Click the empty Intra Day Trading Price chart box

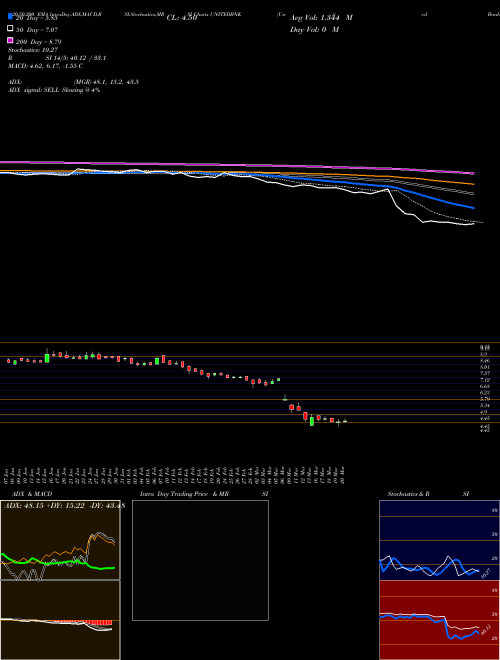click(x=200, y=560)
